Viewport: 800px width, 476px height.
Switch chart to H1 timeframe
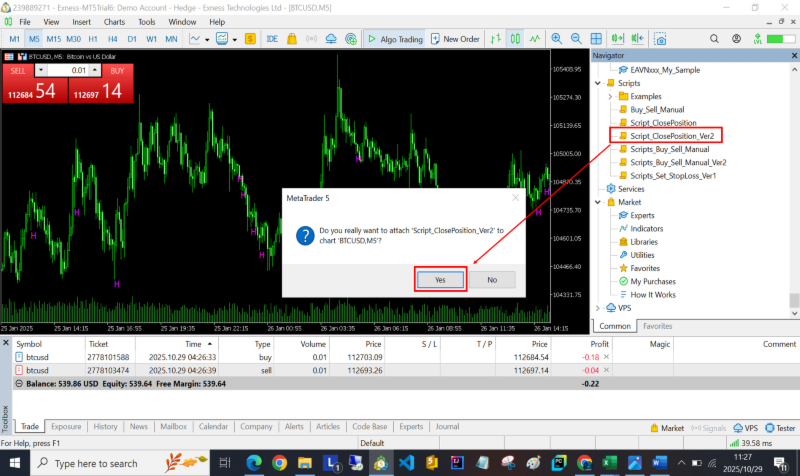(93, 39)
